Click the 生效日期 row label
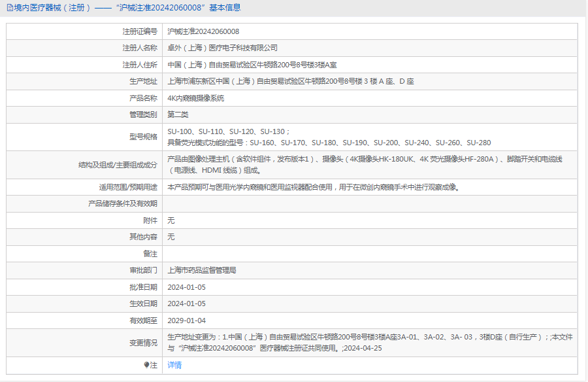 (143, 304)
